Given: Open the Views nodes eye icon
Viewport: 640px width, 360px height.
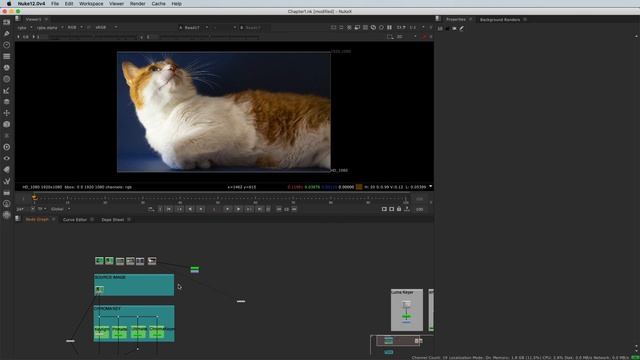Looking at the screenshot, I should pos(7,158).
